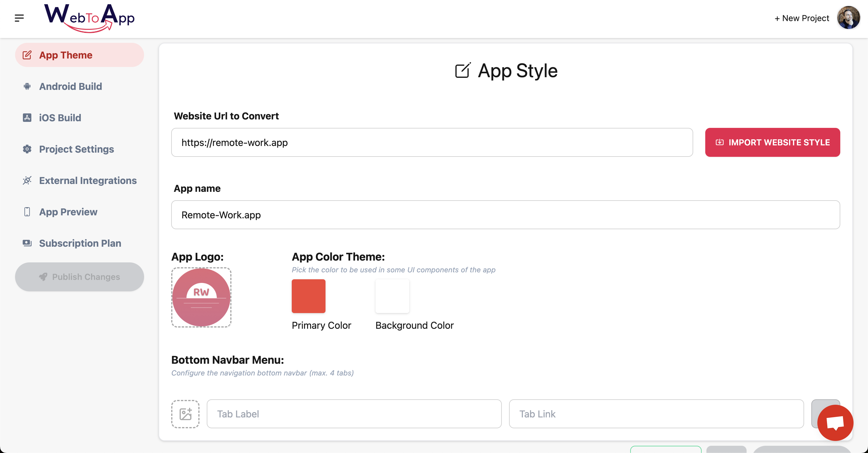Change the RW app logo image

point(201,297)
